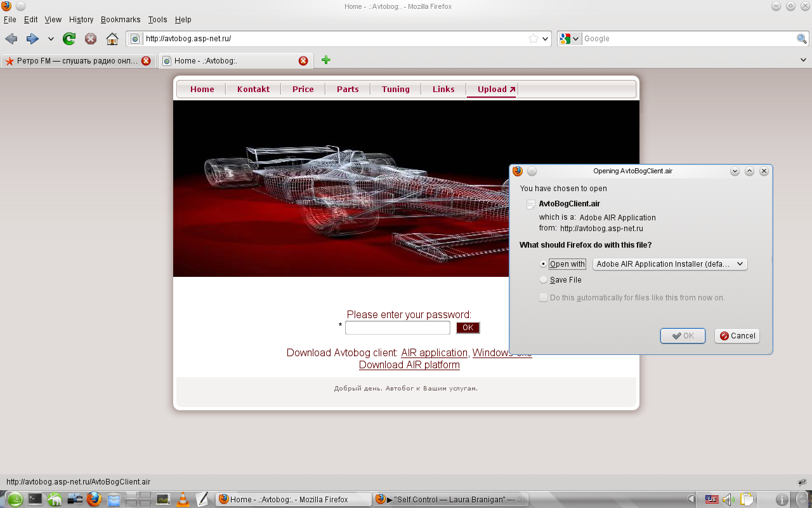This screenshot has width=812, height=508.
Task: Expand the Adobe AIR Application Installer dropdown
Action: click(670, 264)
